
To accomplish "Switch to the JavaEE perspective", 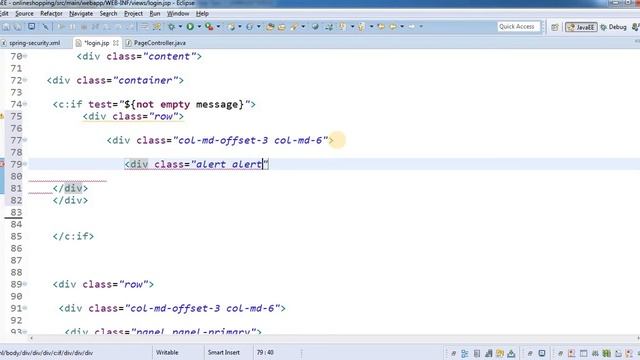I will [581, 27].
